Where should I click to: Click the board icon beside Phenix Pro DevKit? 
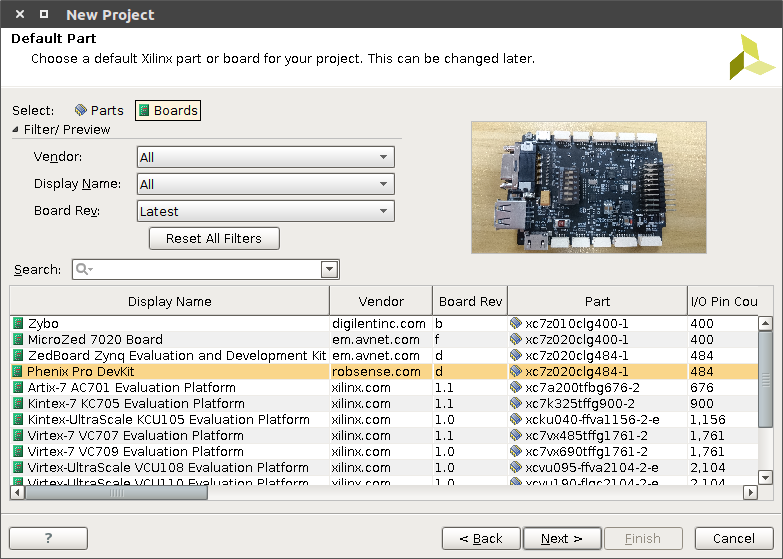(17, 372)
